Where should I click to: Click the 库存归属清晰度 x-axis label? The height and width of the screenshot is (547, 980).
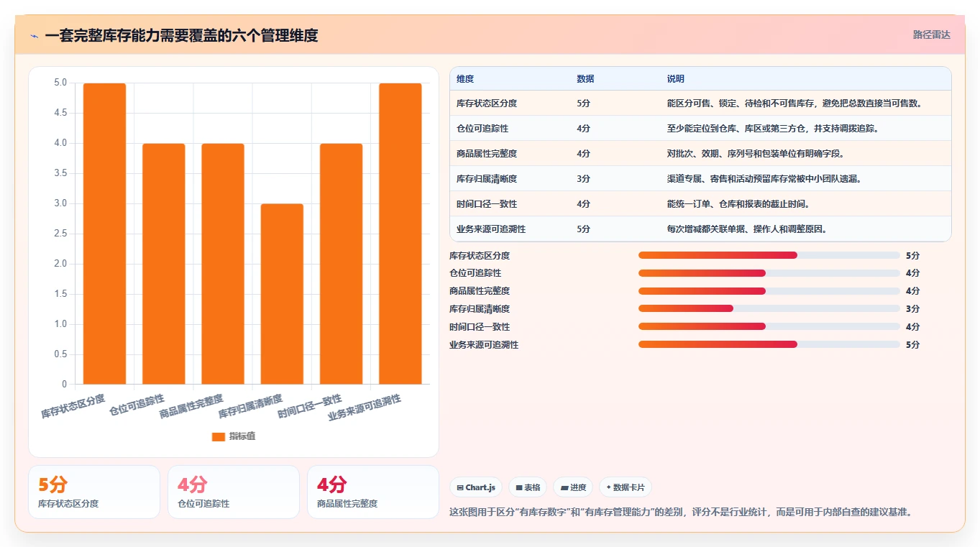(x=251, y=406)
